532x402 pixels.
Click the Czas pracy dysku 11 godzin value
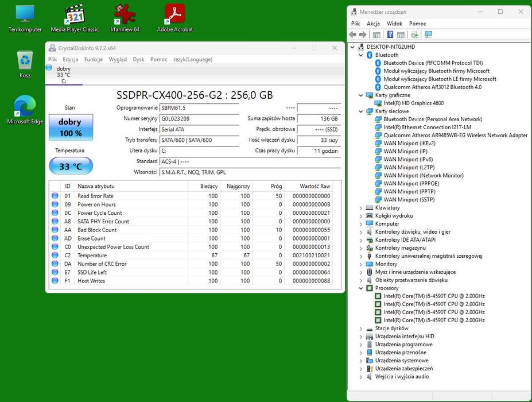pos(319,150)
